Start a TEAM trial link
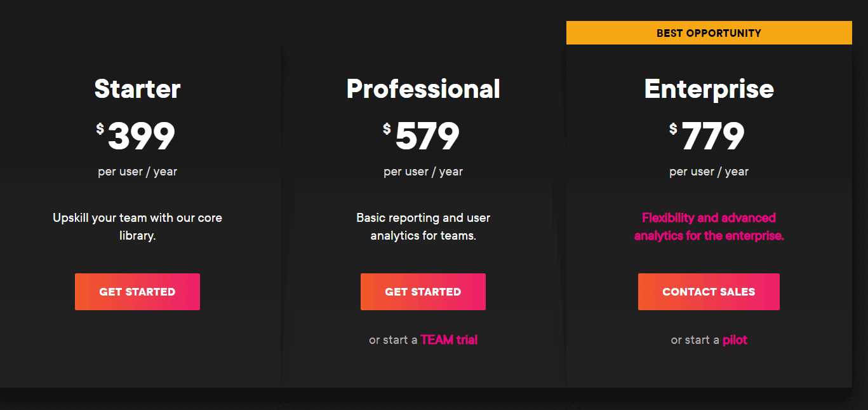Image resolution: width=868 pixels, height=410 pixels. [448, 339]
